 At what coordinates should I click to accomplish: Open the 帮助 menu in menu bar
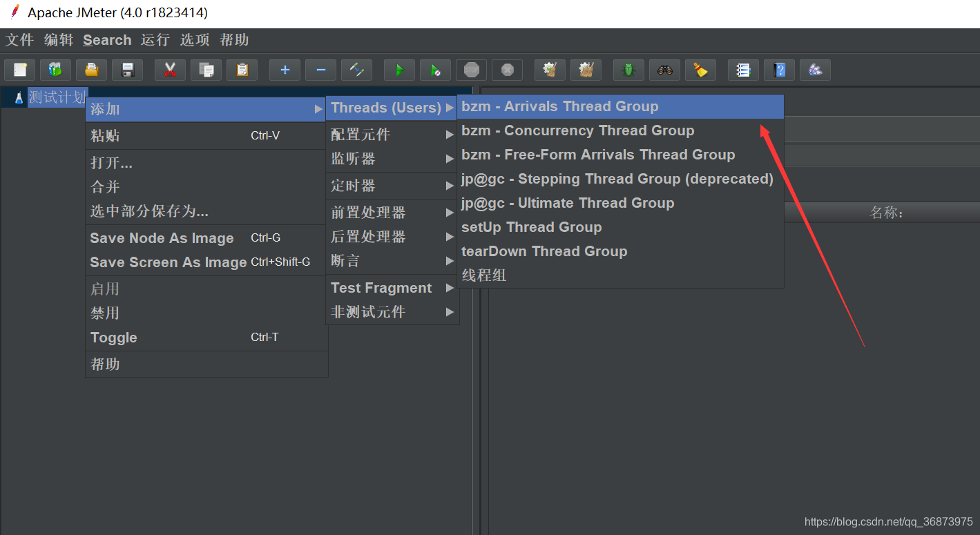click(x=234, y=40)
